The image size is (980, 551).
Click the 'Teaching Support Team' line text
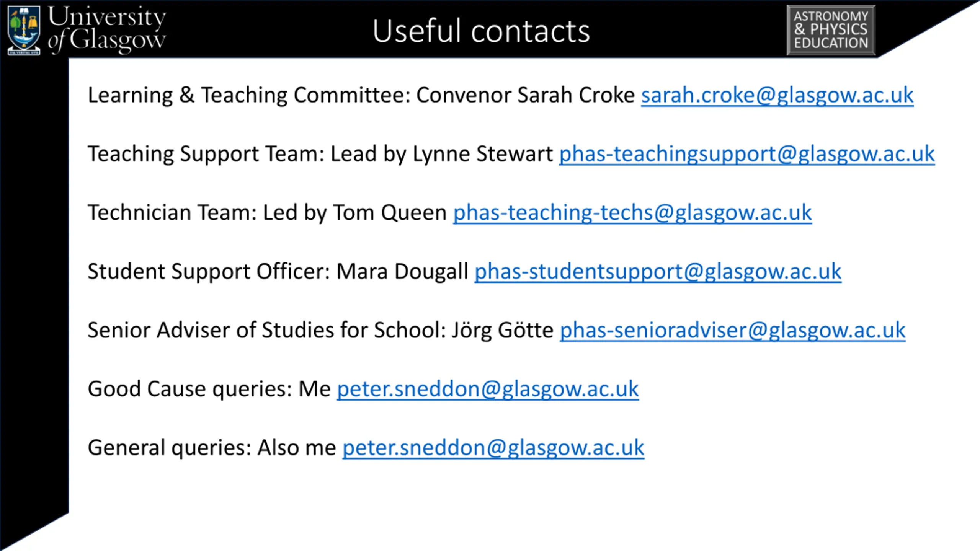point(320,154)
